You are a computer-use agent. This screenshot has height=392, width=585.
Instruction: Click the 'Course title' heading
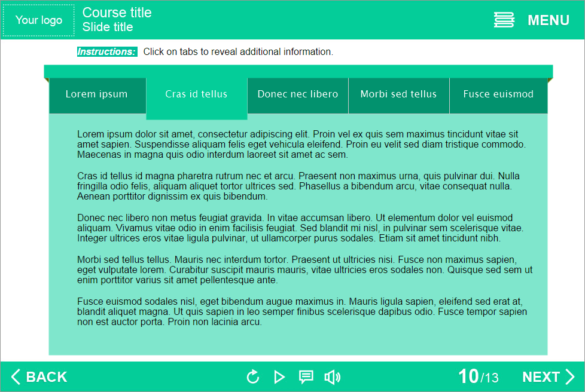117,13
